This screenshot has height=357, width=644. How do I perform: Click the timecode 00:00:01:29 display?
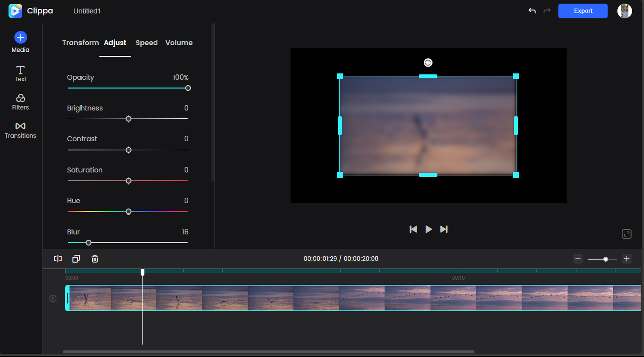pos(320,259)
